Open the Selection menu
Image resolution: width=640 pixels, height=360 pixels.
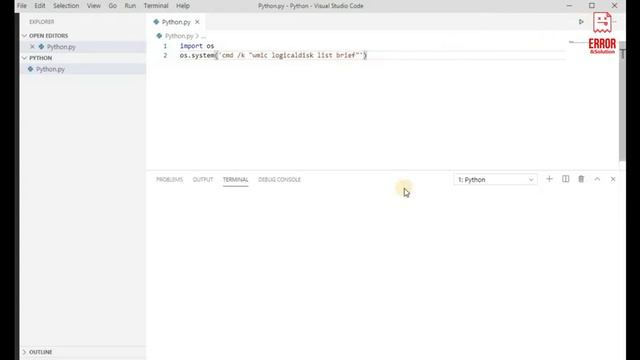66,6
